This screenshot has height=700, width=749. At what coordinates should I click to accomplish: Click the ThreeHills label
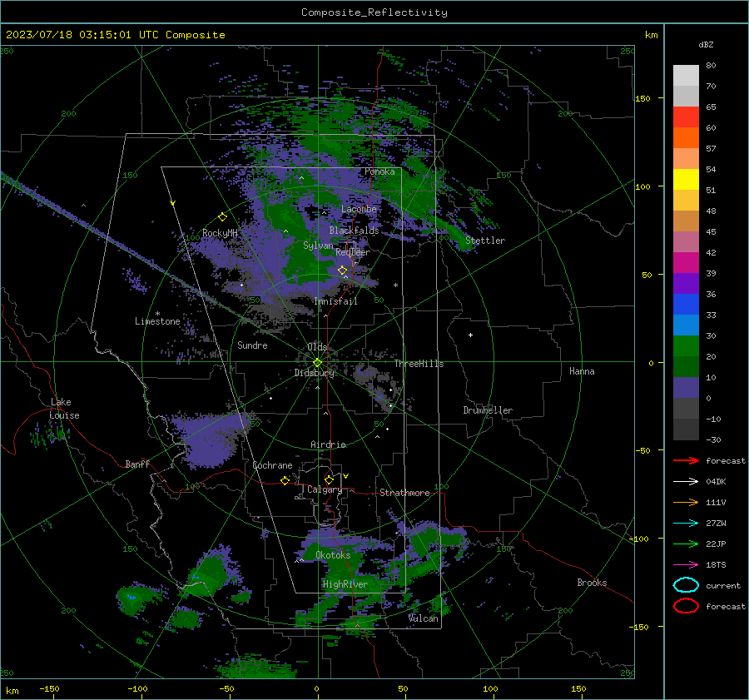(x=419, y=364)
